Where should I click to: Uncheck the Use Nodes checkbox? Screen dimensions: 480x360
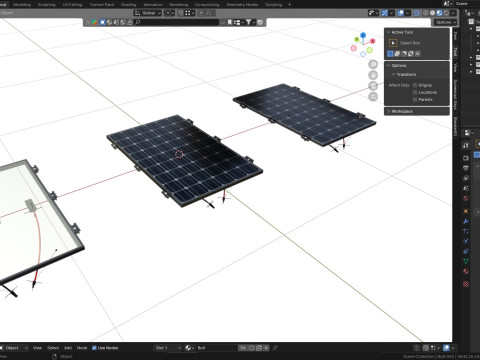click(x=94, y=348)
